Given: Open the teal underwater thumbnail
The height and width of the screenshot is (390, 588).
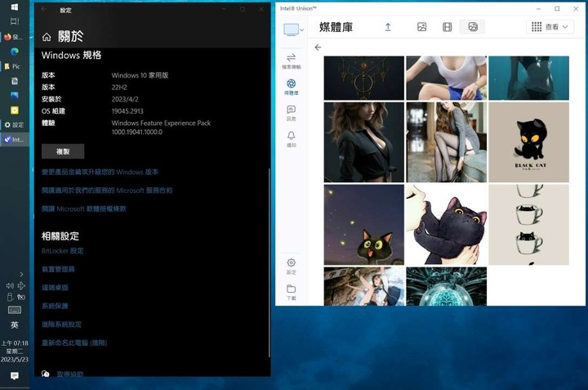Looking at the screenshot, I should pos(528,78).
